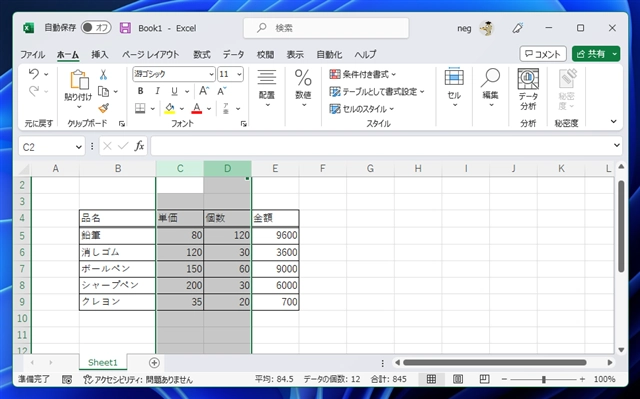Viewport: 640px width, 399px height.
Task: Click the アクセシビリティ status message
Action: click(138, 380)
